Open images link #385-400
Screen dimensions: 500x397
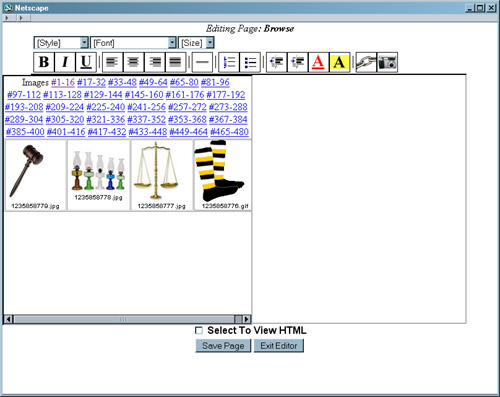[x=25, y=132]
